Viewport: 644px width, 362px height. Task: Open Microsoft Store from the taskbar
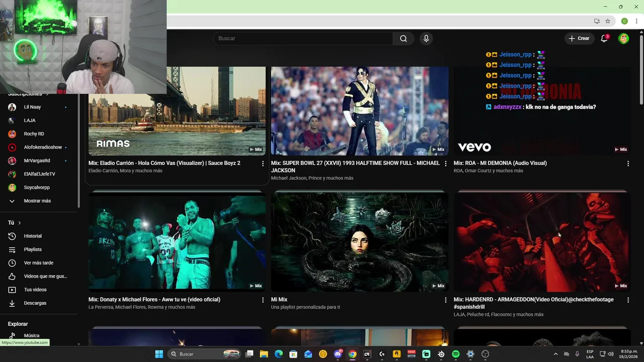click(x=293, y=354)
